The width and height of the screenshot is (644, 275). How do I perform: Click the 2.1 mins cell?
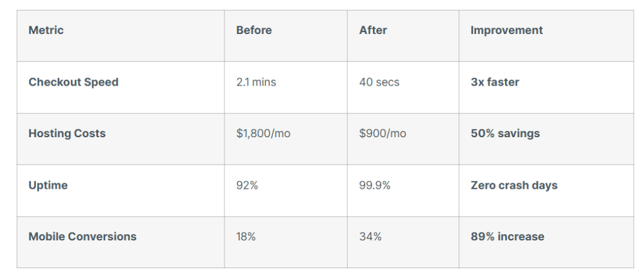click(x=256, y=82)
